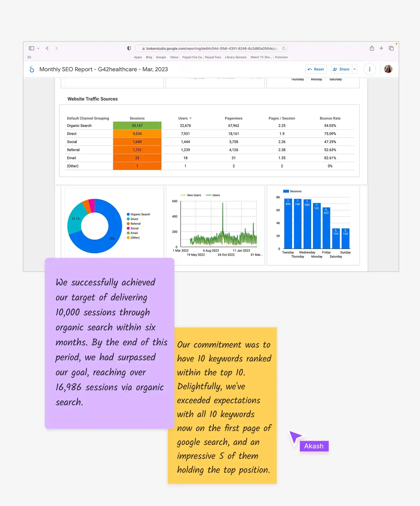This screenshot has width=420, height=506.
Task: Expand the Share button dropdown arrow
Action: [x=355, y=69]
